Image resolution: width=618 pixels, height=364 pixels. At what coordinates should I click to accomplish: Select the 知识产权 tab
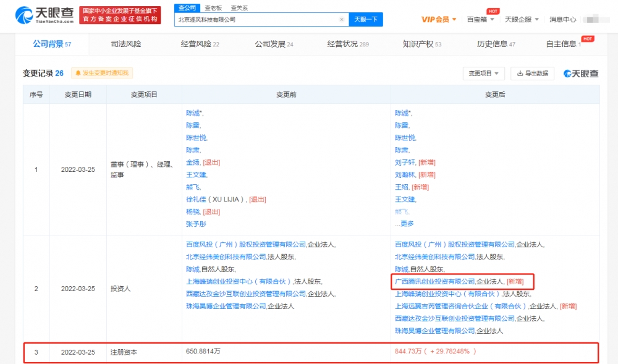coord(421,44)
